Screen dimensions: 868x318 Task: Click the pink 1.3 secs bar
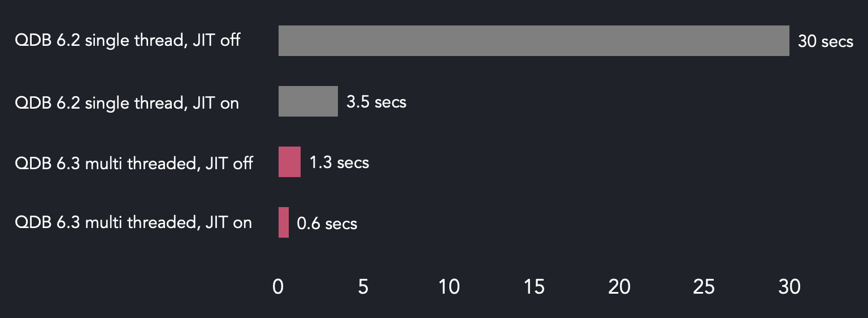[289, 162]
